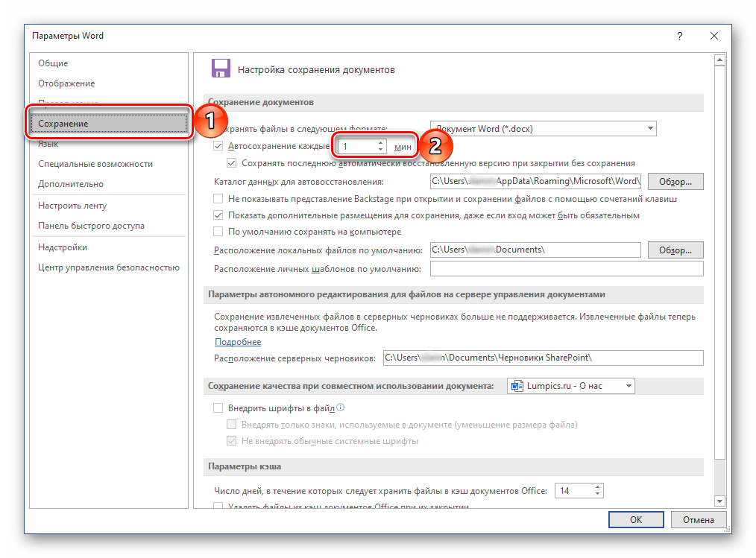Click the help question mark button
The width and height of the screenshot is (756, 558).
679,37
